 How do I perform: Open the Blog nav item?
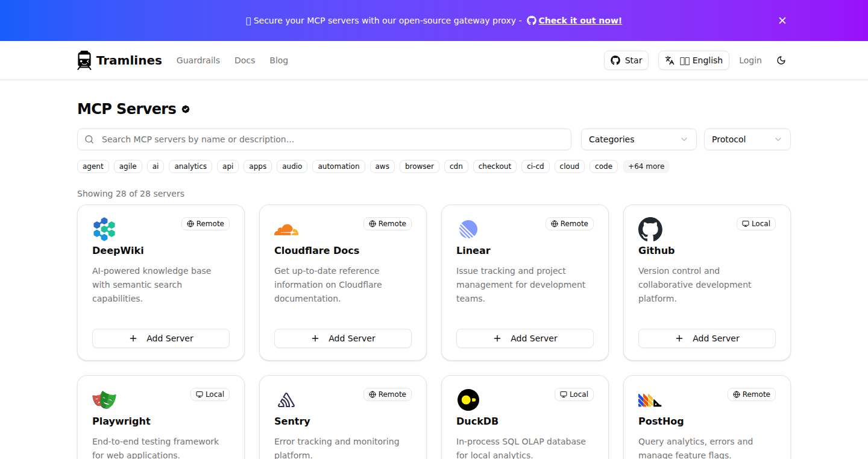(x=278, y=60)
